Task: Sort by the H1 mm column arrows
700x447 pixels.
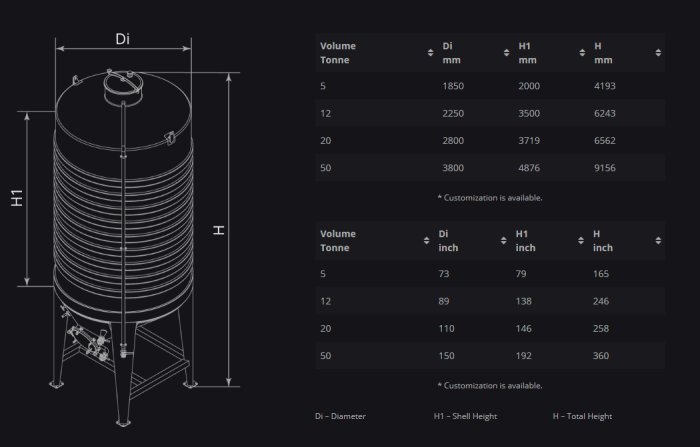Action: 581,52
